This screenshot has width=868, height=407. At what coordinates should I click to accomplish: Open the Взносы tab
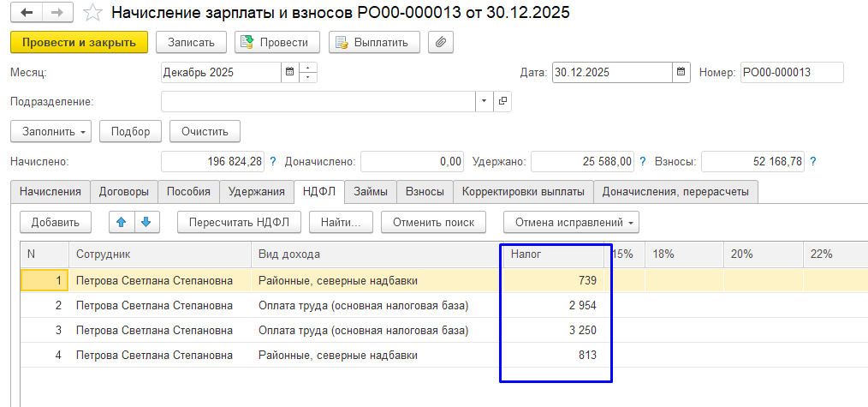click(x=424, y=192)
